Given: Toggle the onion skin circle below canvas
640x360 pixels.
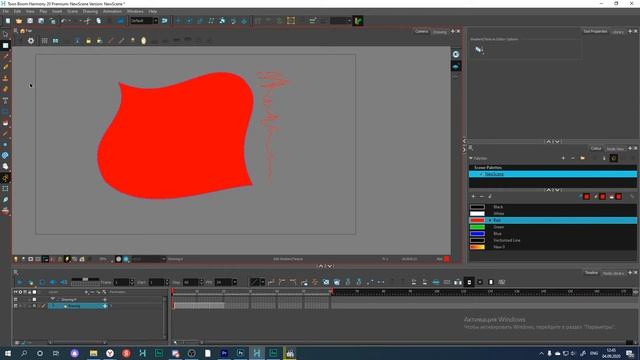Looking at the screenshot, I should [118, 259].
